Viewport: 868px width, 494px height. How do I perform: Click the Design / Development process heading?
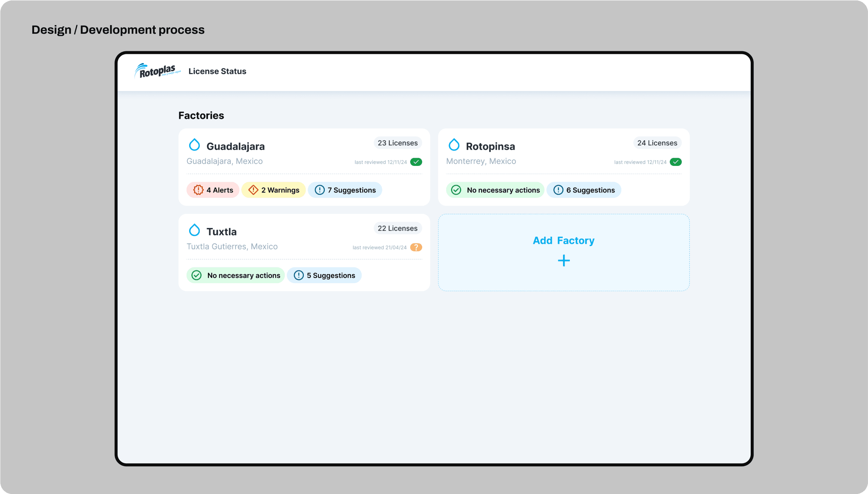click(x=118, y=30)
